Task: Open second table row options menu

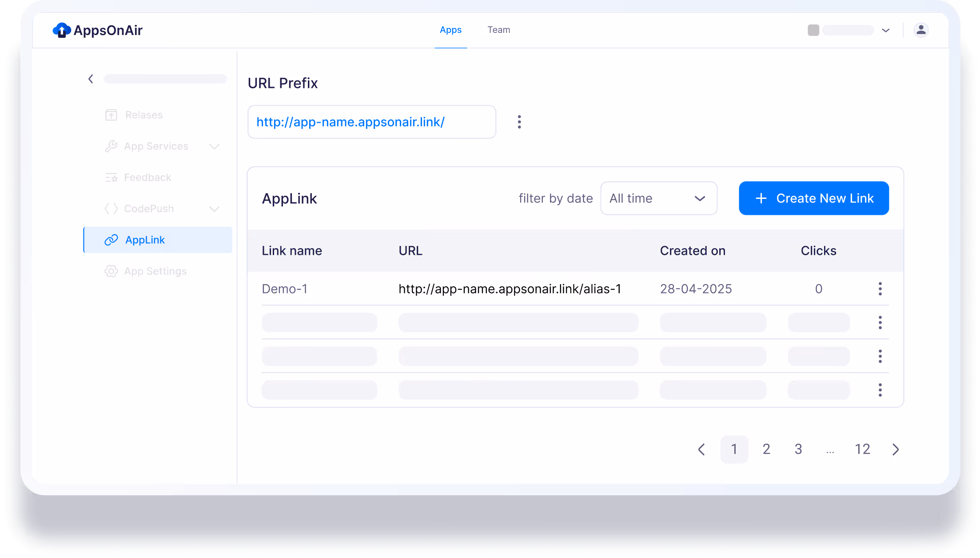Action: [x=880, y=323]
